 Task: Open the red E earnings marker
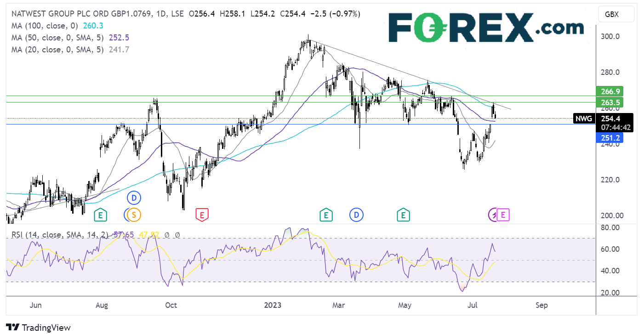(x=202, y=214)
